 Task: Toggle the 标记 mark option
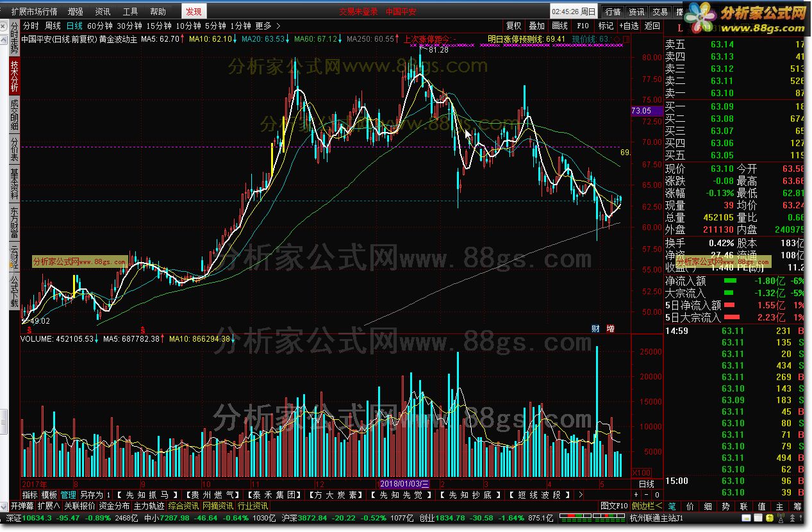(x=605, y=26)
